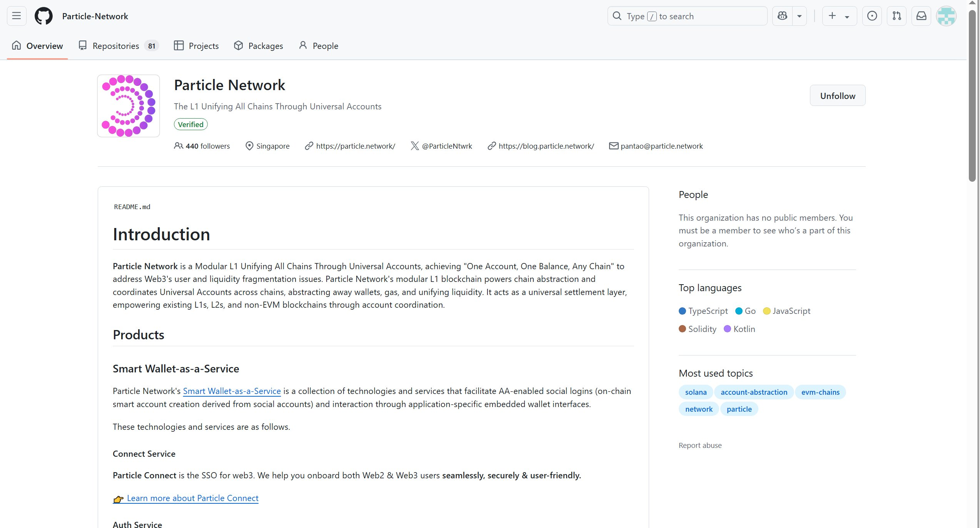980x528 pixels.
Task: Open the issues icon in header
Action: pos(872,16)
